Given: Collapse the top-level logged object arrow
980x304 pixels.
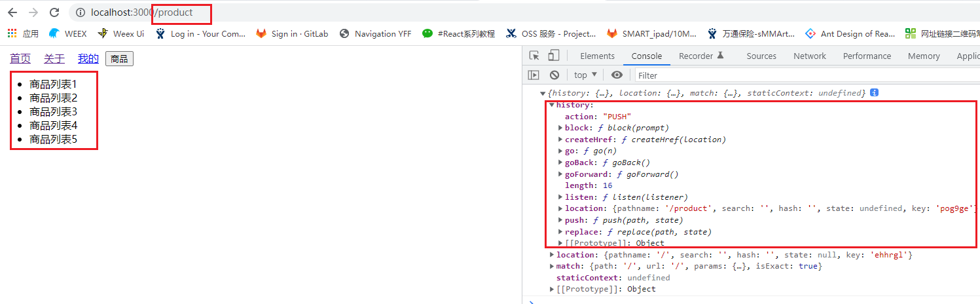Looking at the screenshot, I should (543, 93).
